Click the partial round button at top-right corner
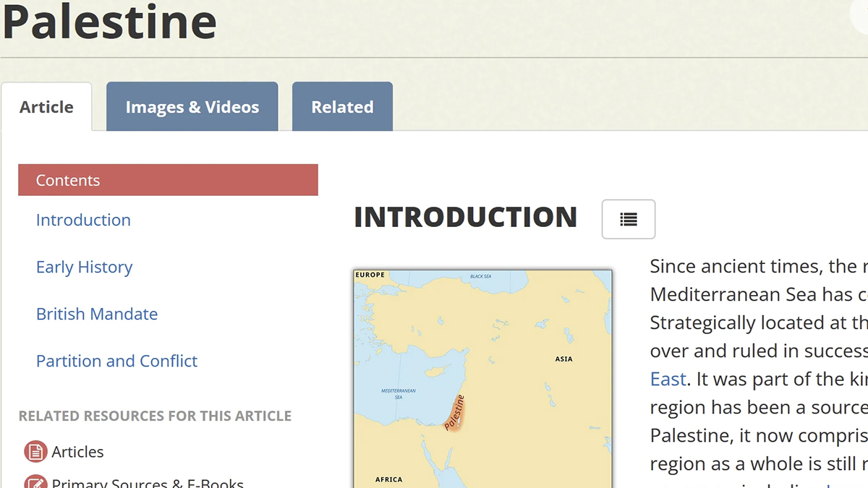Screen dimensions: 868x488 point(857,14)
